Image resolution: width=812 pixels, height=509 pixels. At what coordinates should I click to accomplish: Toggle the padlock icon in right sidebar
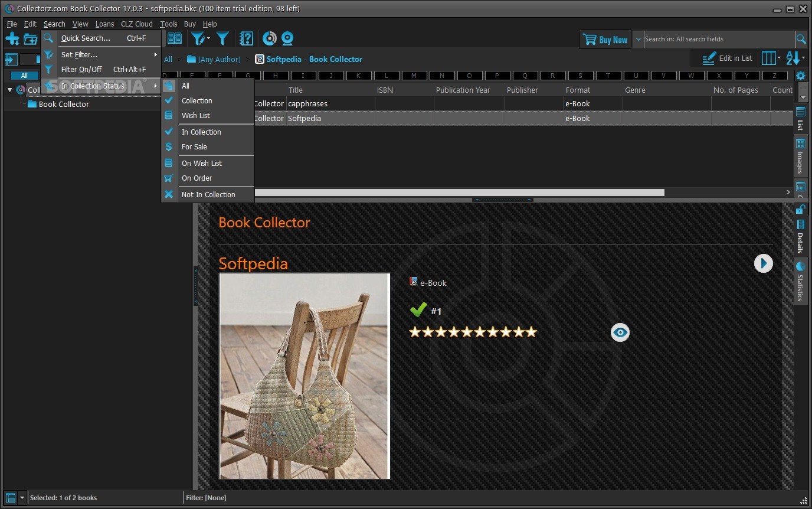click(800, 209)
